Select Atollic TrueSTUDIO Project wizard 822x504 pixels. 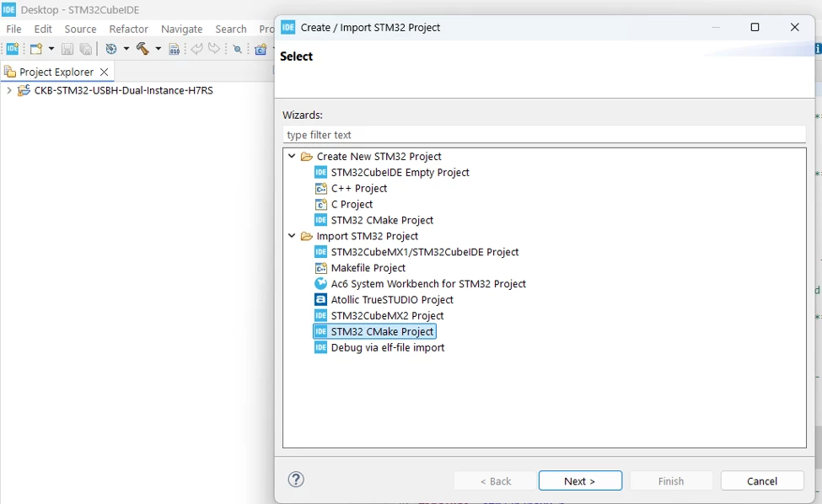click(x=392, y=300)
